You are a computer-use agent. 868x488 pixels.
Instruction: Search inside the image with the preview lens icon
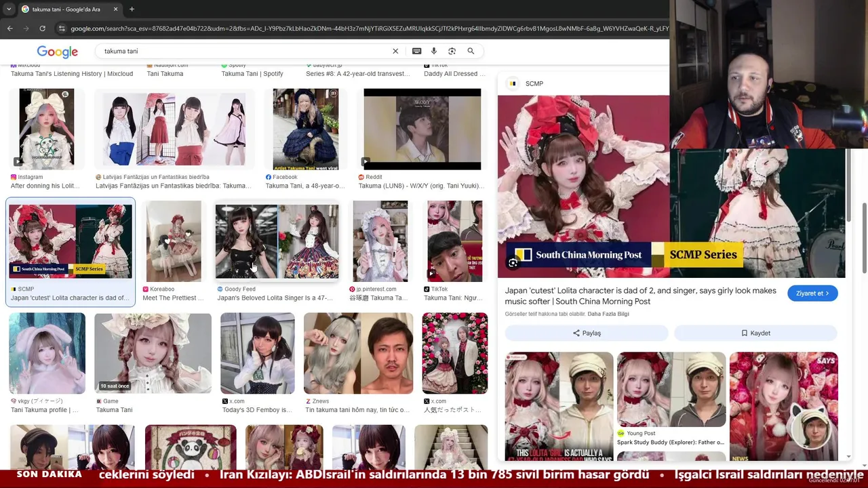coord(513,262)
